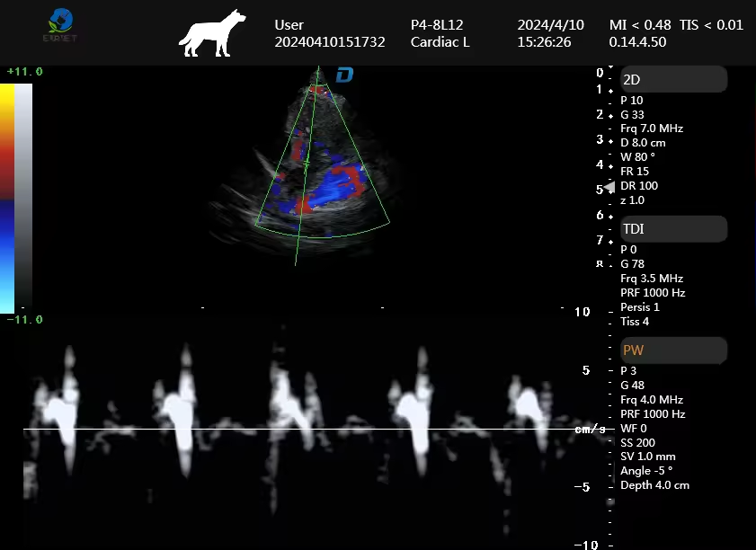The height and width of the screenshot is (550, 756).
Task: Click the DR 100 dynamic range setting
Action: coord(639,186)
